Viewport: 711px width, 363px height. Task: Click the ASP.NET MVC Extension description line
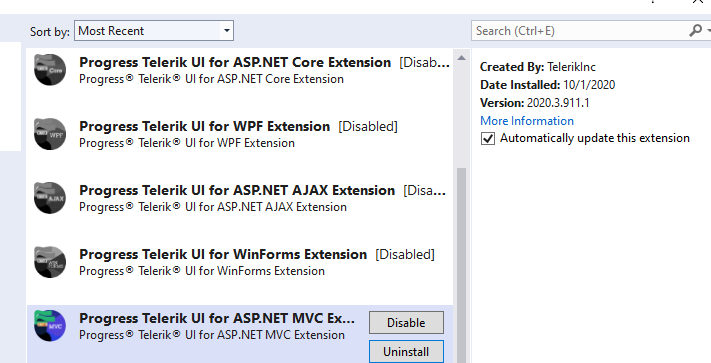212,335
